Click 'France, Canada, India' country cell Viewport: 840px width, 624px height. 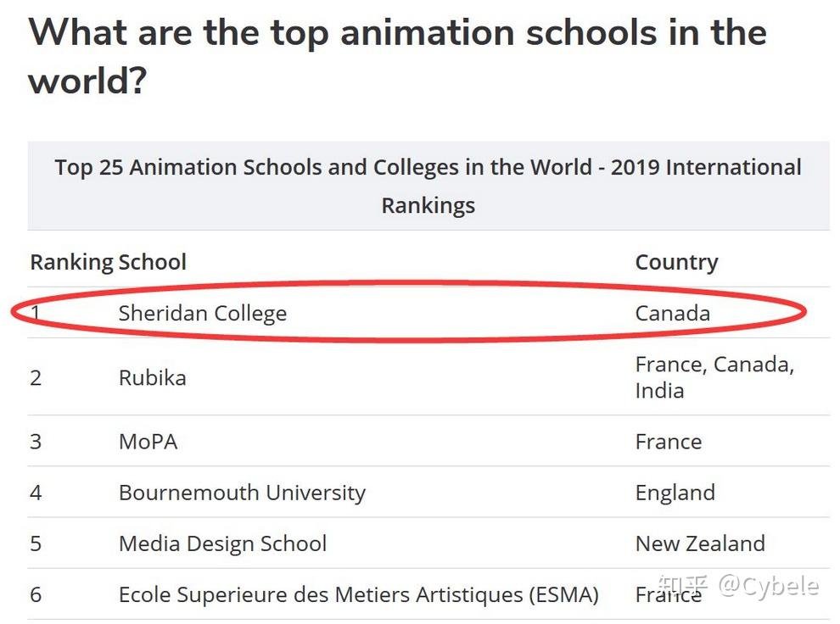pyautogui.click(x=714, y=377)
